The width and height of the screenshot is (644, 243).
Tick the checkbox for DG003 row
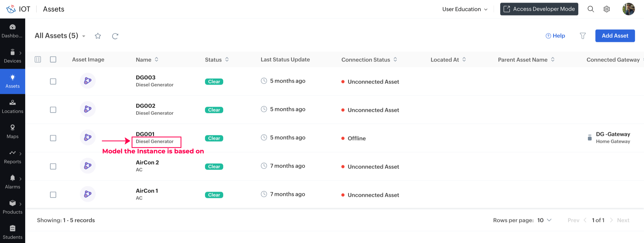tap(53, 81)
